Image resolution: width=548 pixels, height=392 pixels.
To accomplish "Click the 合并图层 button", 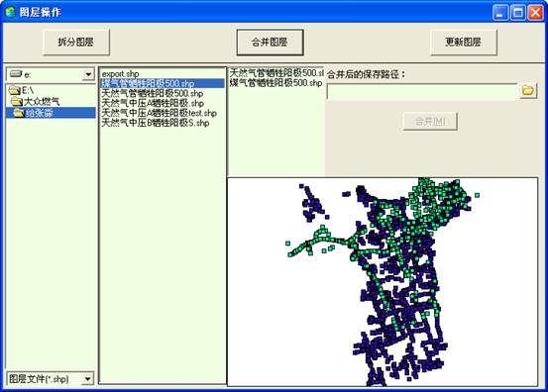I will 270,43.
